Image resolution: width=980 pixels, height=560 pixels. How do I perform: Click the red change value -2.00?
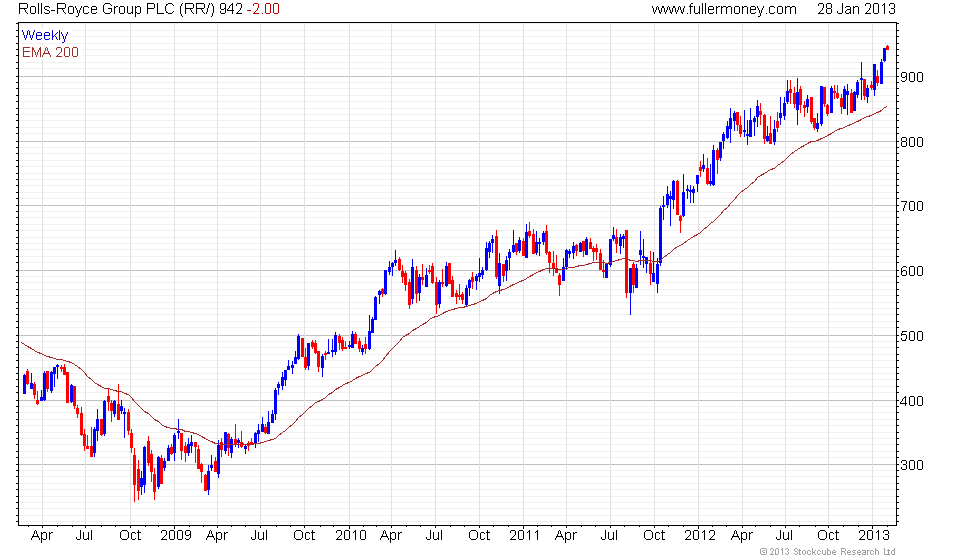click(263, 9)
